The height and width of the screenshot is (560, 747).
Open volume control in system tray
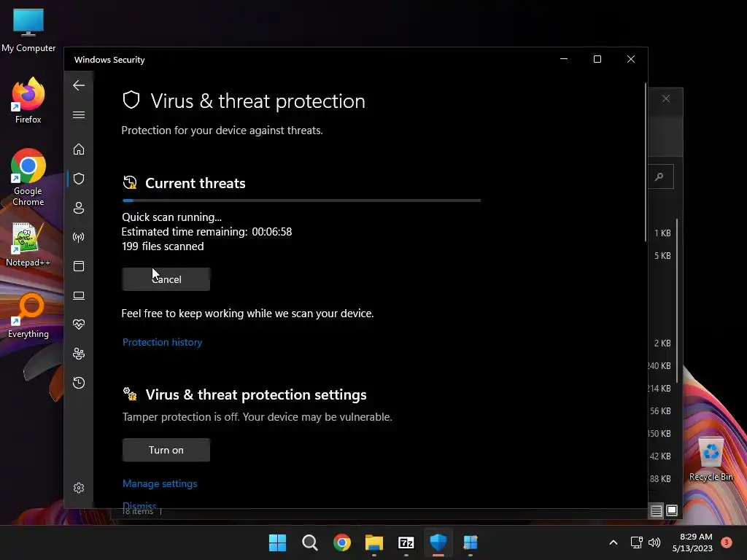(x=654, y=542)
